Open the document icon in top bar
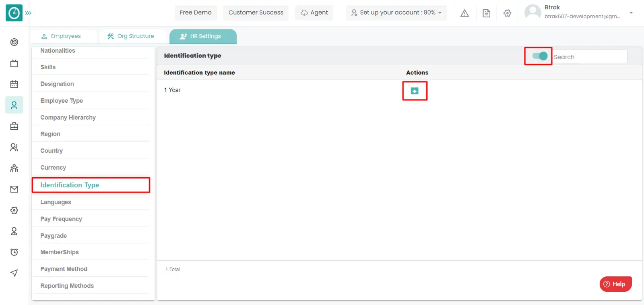This screenshot has width=644, height=305. (486, 13)
